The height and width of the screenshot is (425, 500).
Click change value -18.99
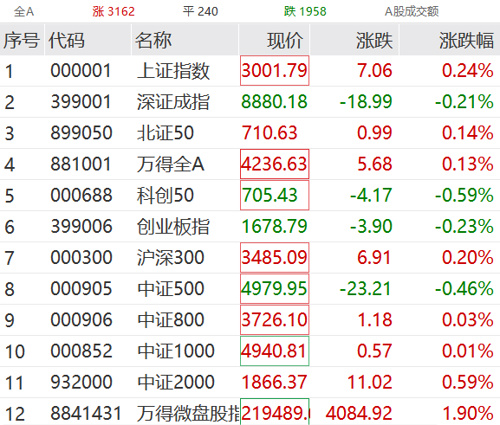click(x=366, y=102)
